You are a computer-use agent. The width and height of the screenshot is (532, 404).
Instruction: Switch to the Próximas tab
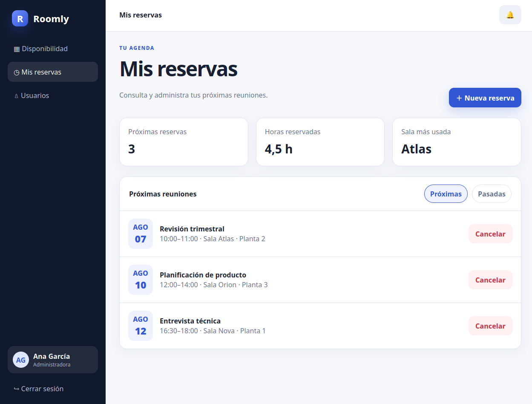pos(446,194)
